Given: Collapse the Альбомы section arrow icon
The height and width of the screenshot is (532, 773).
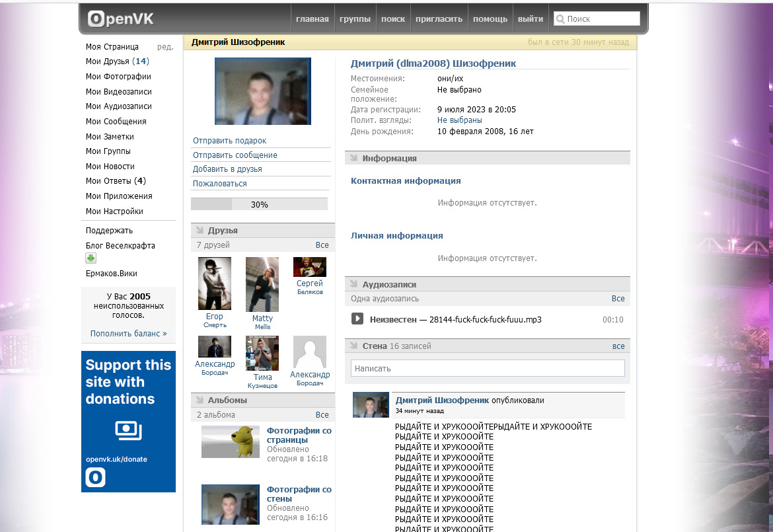Looking at the screenshot, I should pyautogui.click(x=200, y=400).
